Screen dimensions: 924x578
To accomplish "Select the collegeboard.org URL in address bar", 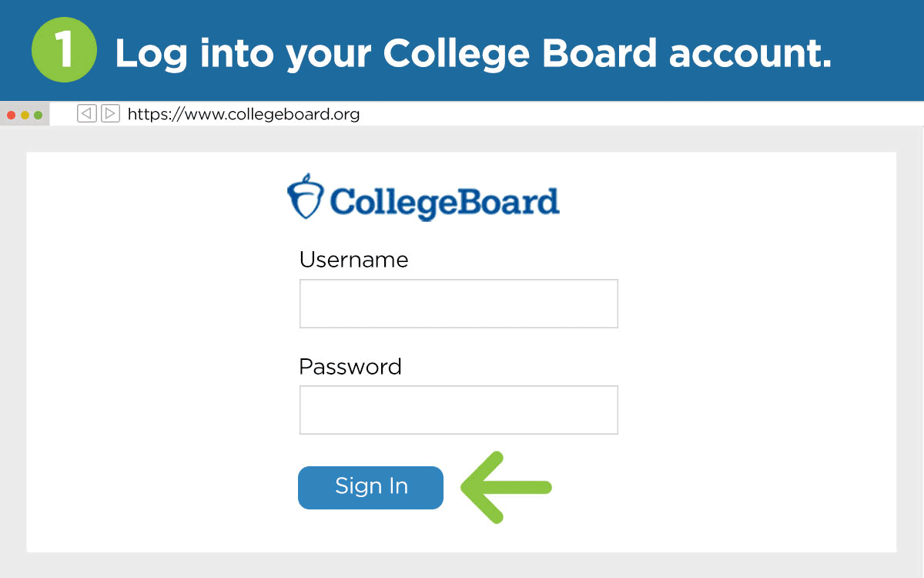I will pyautogui.click(x=243, y=115).
